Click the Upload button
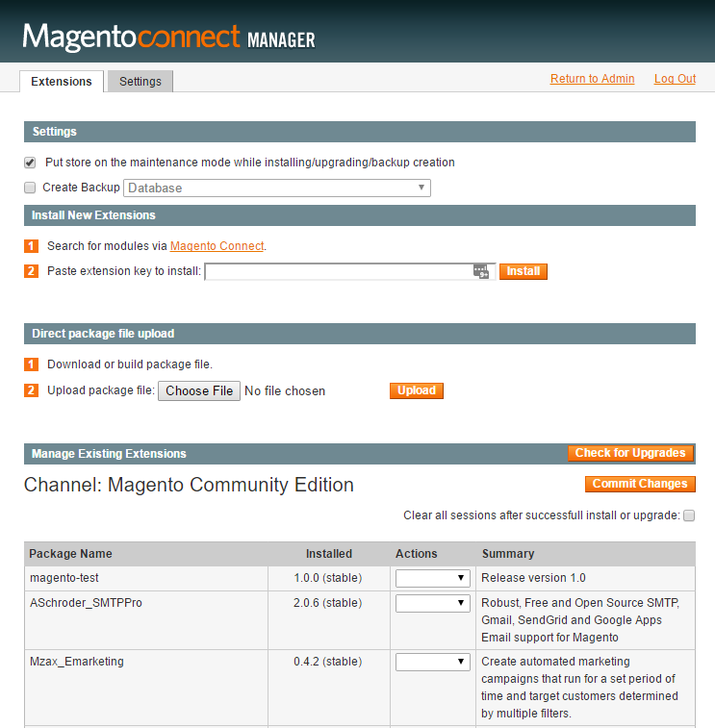The height and width of the screenshot is (728, 715). [417, 390]
